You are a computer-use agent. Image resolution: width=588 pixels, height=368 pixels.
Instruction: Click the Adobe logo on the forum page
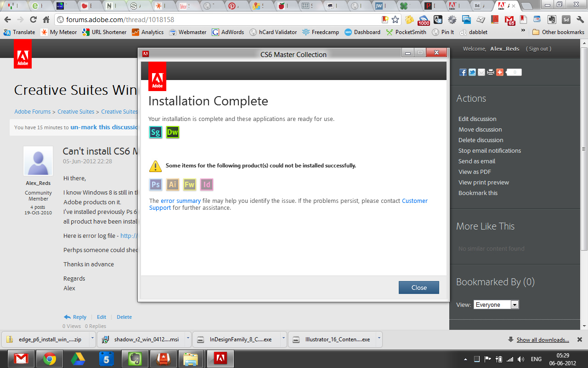click(x=23, y=54)
